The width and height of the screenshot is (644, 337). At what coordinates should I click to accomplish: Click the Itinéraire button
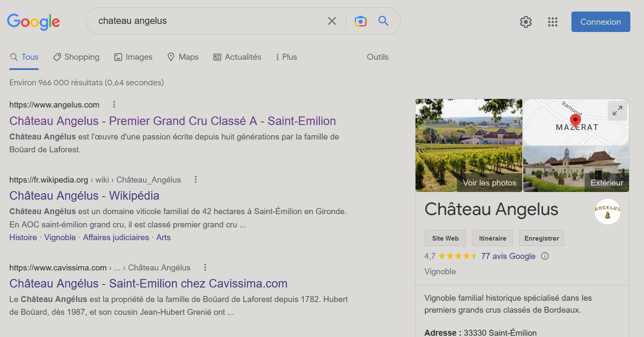[x=492, y=238]
